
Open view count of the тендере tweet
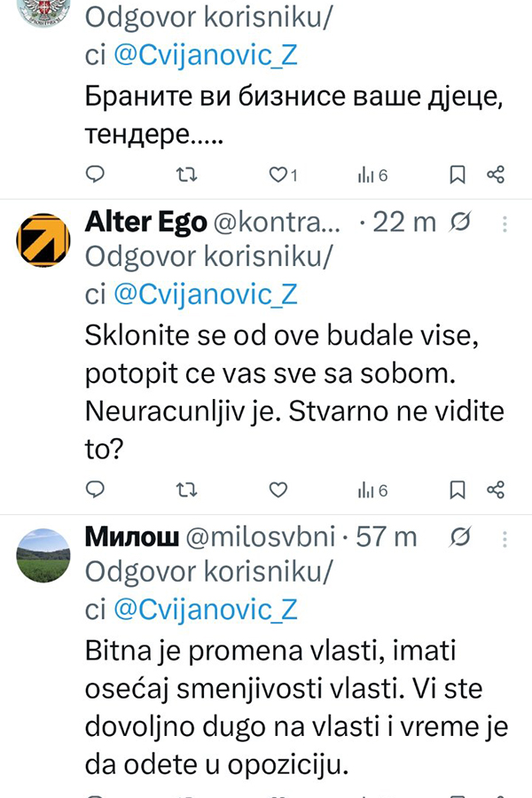click(372, 175)
